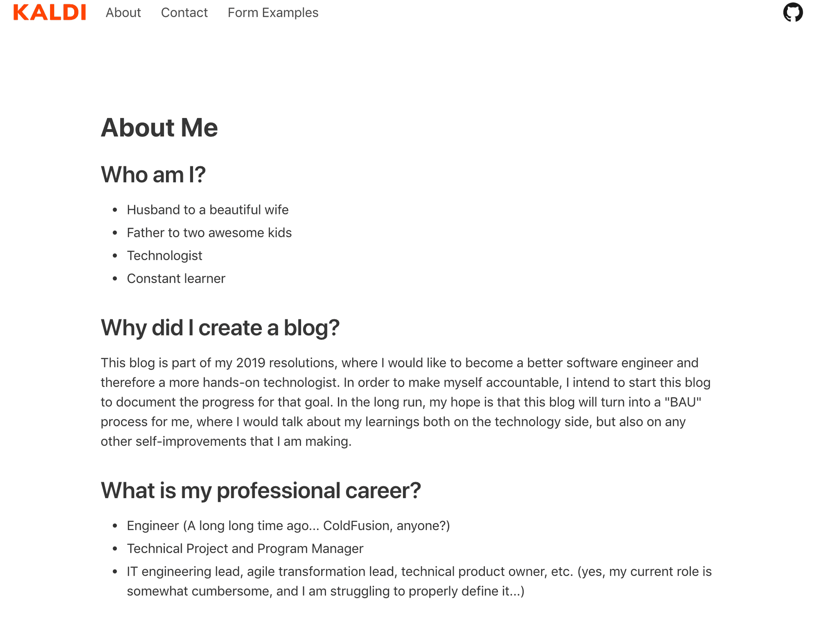Click the word "BAU" in the paragraph
Screen dimensions: 840x626
point(683,402)
